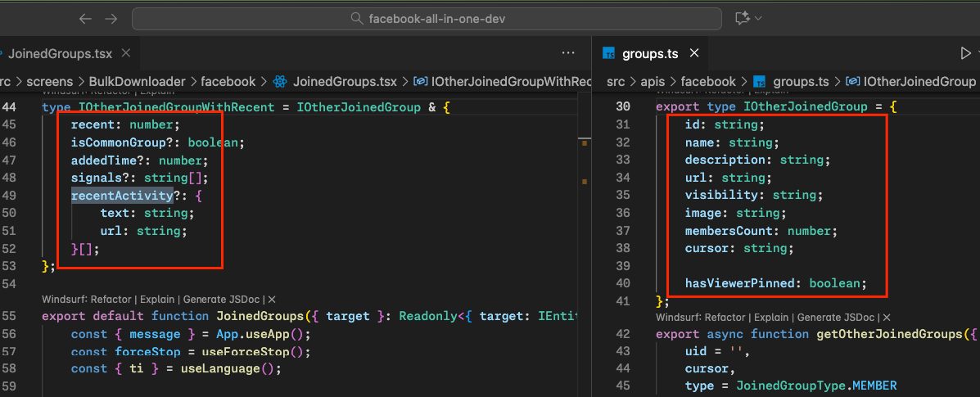This screenshot has width=980, height=397.
Task: Click the TS file icon on groups.ts tab
Action: click(609, 54)
